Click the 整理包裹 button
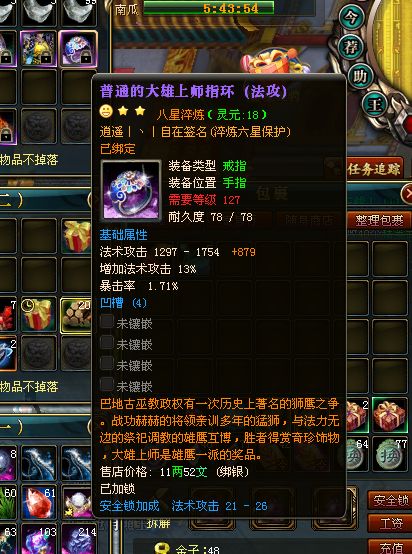Image resolution: width=412 pixels, height=554 pixels. tap(379, 220)
